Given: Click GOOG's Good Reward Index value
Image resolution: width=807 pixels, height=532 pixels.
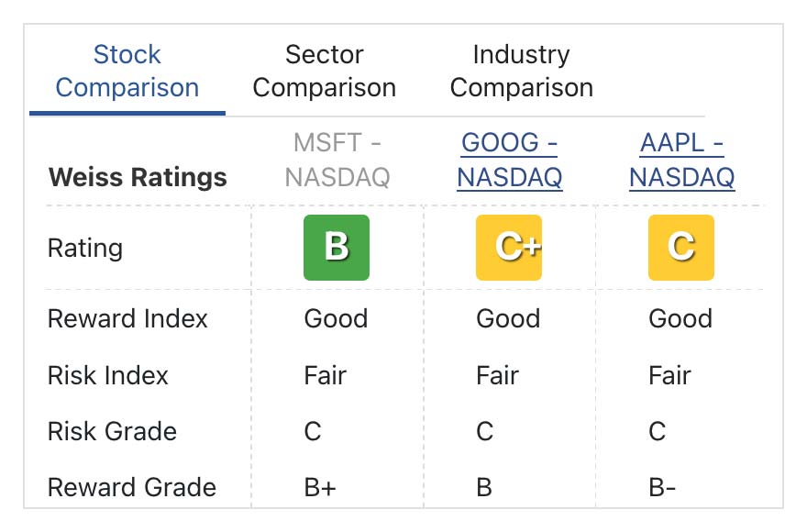Looking at the screenshot, I should pyautogui.click(x=508, y=319).
